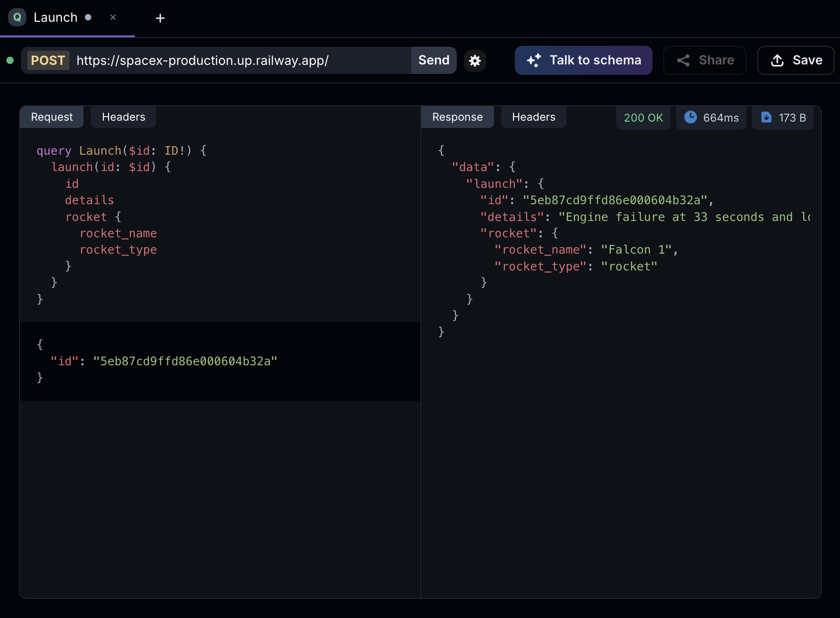Click the upload icon on the Save button
This screenshot has width=840, height=618.
pos(777,60)
